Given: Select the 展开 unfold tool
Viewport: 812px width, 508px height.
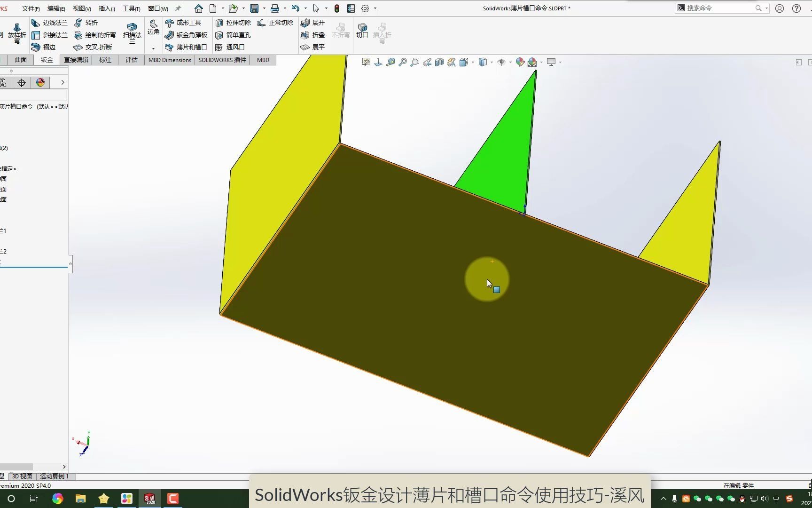Looking at the screenshot, I should point(312,23).
